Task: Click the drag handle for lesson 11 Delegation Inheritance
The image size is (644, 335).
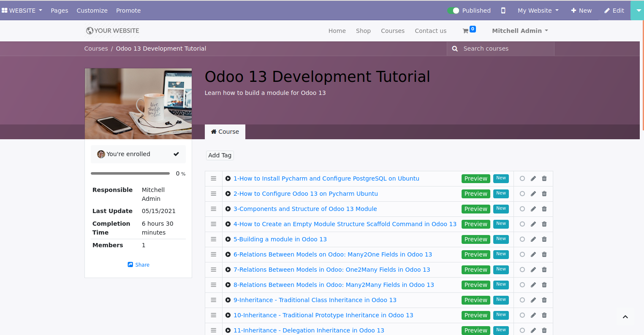Action: [214, 330]
